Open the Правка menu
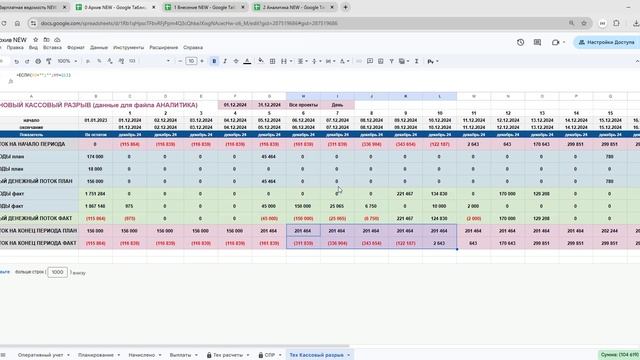Image resolution: width=640 pixels, height=360 pixels. [x=15, y=48]
